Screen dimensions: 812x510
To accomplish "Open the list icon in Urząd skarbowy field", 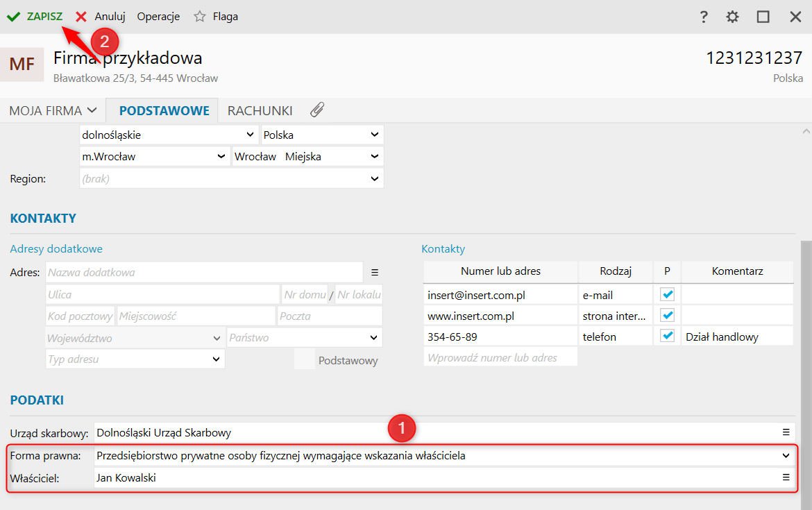I will 786,432.
